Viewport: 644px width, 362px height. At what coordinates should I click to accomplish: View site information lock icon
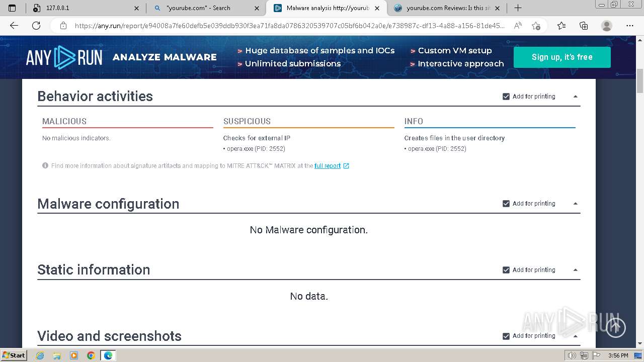click(63, 26)
